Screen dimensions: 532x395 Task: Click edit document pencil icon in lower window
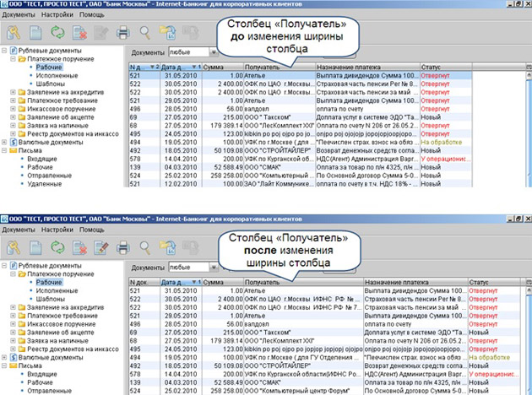[101, 248]
